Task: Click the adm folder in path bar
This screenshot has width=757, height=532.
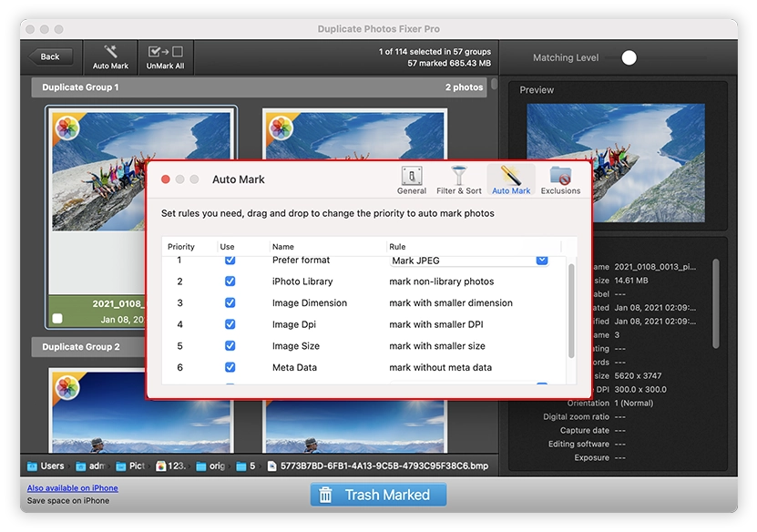Action: 91,465
